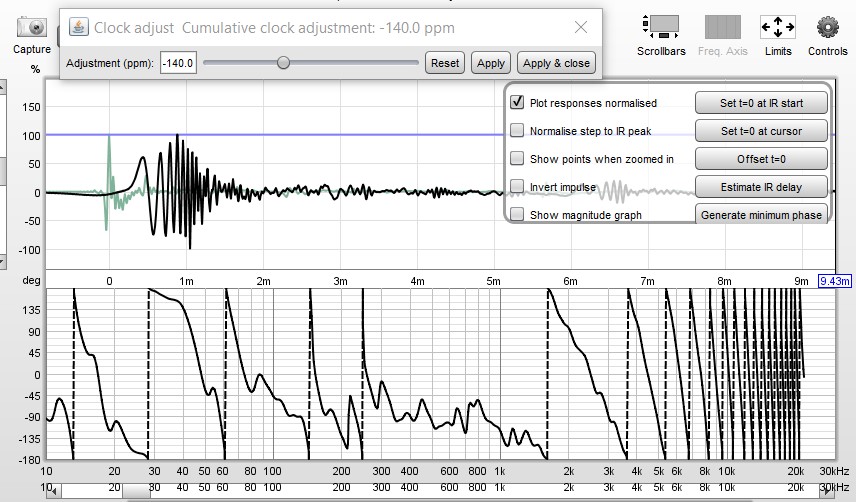
Task: Click the Capture camera icon
Action: tap(32, 27)
